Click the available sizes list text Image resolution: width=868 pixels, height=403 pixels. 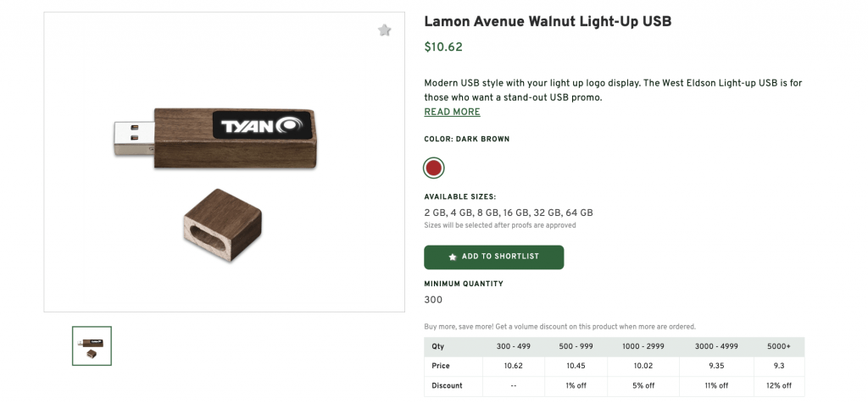pyautogui.click(x=508, y=213)
